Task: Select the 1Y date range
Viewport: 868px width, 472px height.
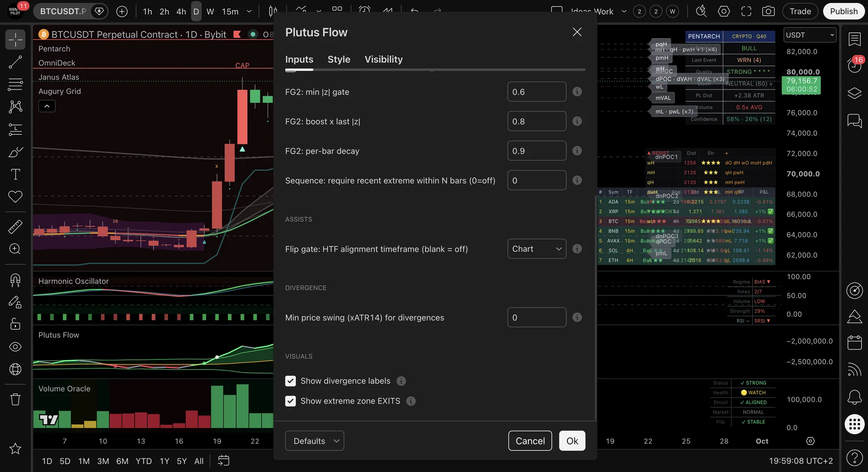Action: (164, 461)
